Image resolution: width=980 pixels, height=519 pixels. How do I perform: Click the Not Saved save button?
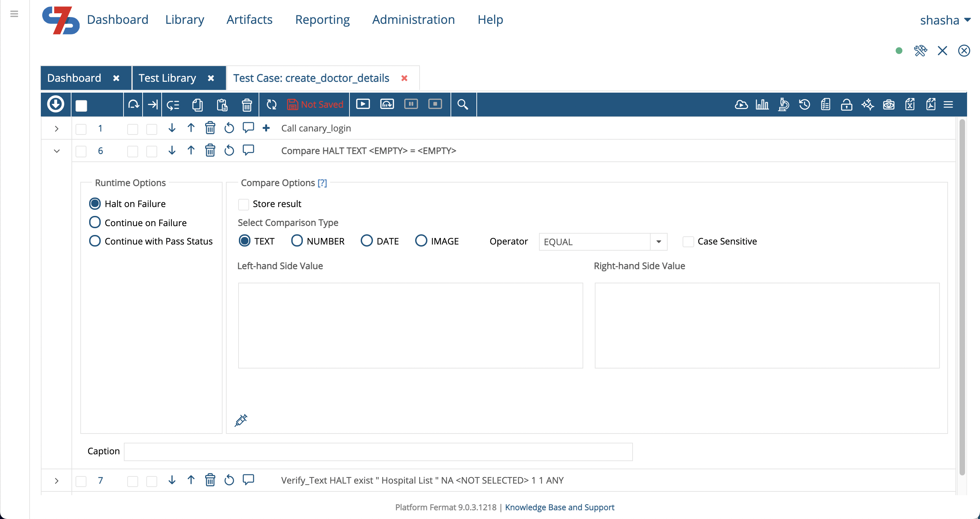(x=315, y=104)
